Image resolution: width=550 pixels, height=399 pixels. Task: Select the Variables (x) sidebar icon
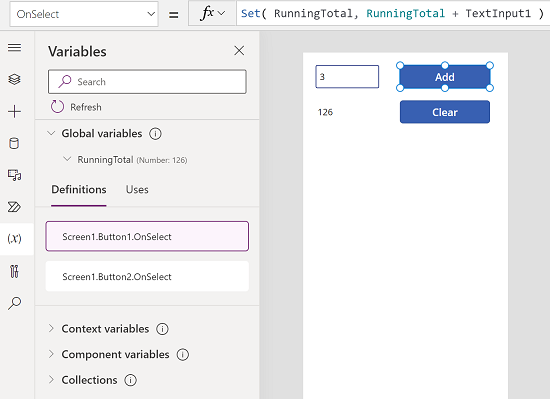pos(14,239)
